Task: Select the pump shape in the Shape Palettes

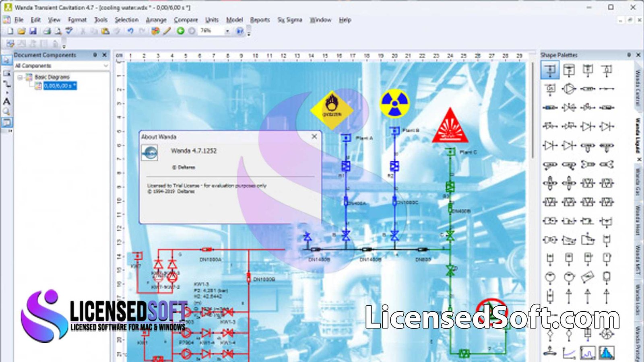Action: (x=569, y=89)
